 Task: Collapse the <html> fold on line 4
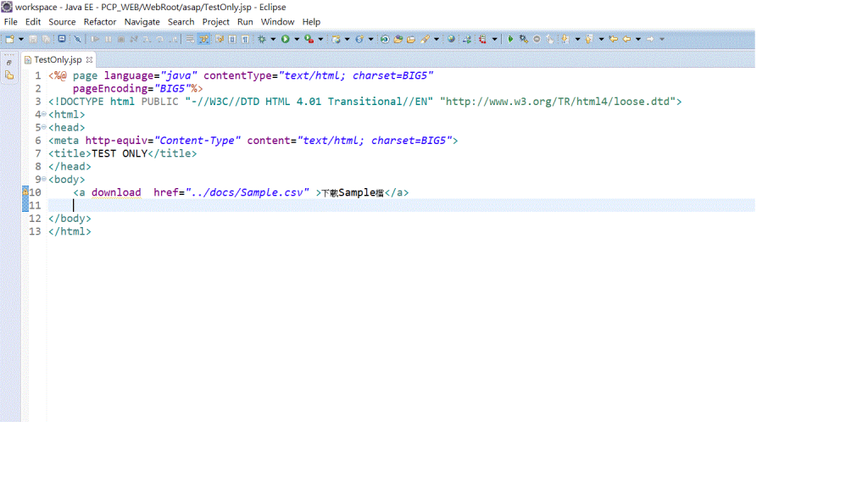click(x=44, y=114)
